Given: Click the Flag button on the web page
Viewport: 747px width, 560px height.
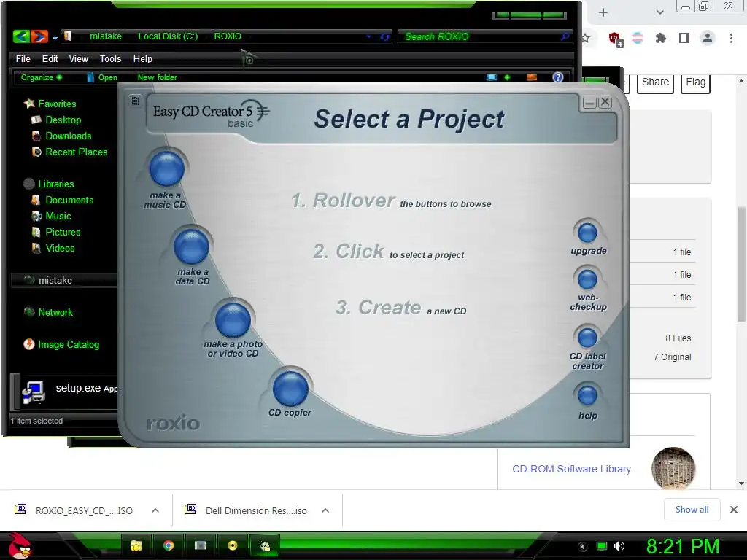Looking at the screenshot, I should coord(695,82).
